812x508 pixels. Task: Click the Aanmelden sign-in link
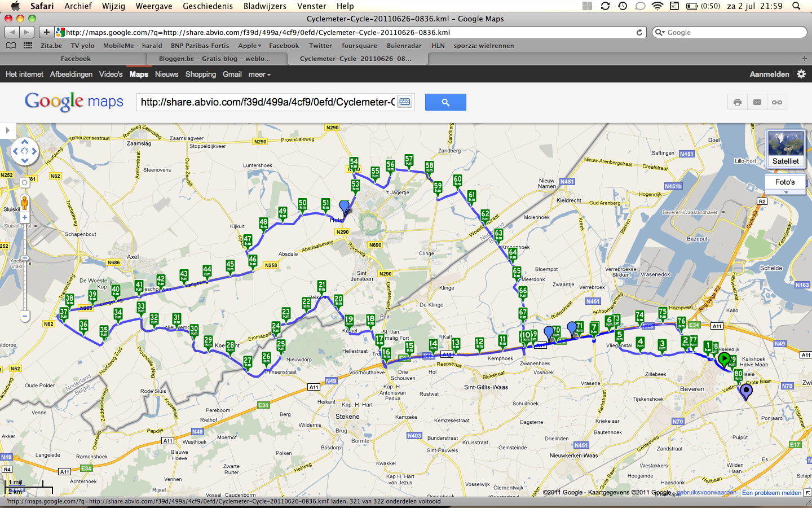(769, 74)
